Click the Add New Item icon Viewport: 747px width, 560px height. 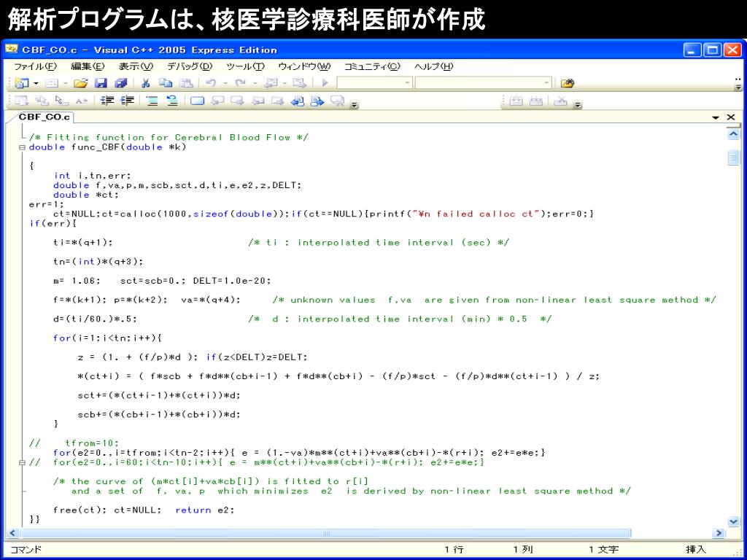coord(51,83)
